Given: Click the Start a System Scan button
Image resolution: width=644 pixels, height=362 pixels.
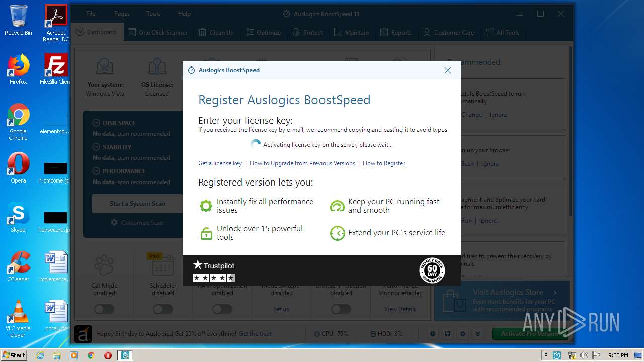Looking at the screenshot, I should pyautogui.click(x=137, y=204).
